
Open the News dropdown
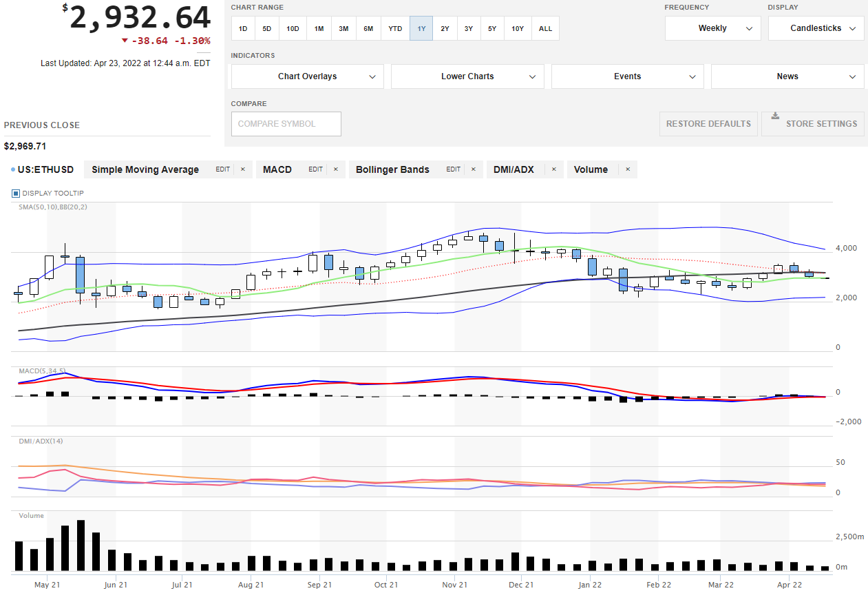tap(787, 76)
